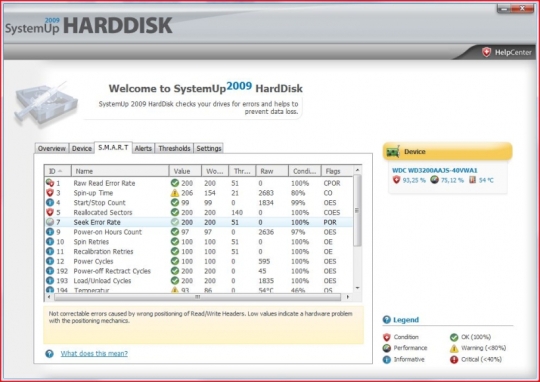Click the Device panel drive icon
The image size is (540, 382).
coord(393,152)
